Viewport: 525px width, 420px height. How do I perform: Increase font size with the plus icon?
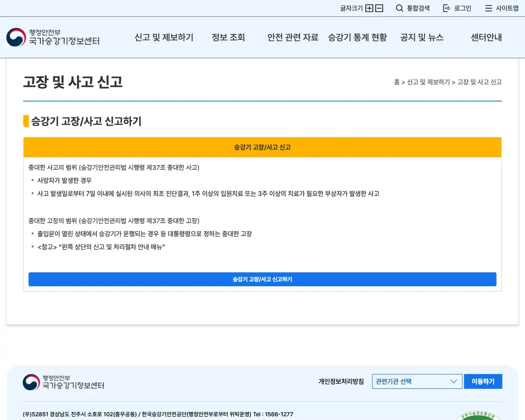(369, 8)
